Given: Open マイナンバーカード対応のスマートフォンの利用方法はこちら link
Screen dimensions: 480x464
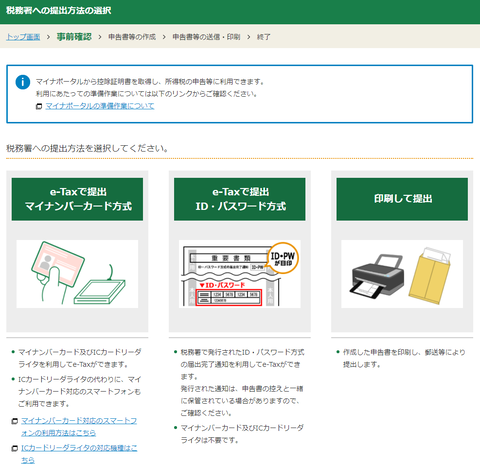Looking at the screenshot, I should 79,427.
